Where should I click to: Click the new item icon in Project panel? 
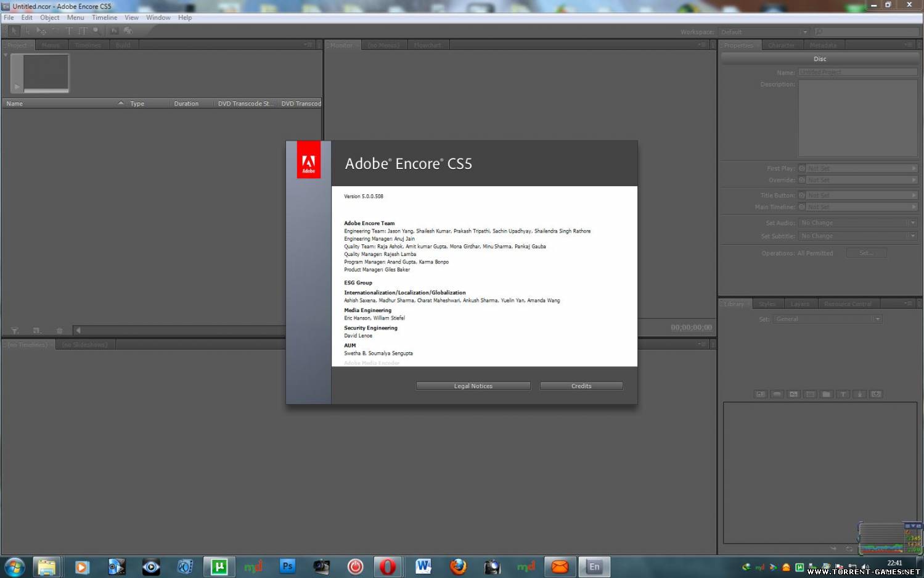37,331
